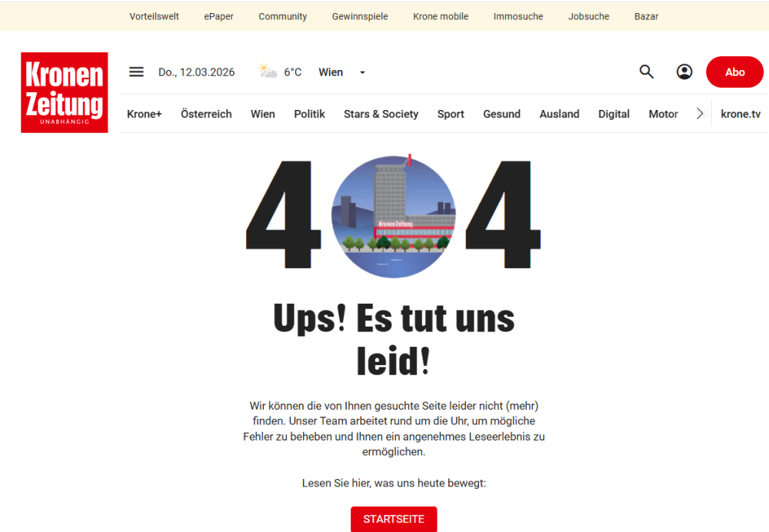The image size is (769, 532).
Task: Select the Krone+ menu item
Action: [x=144, y=113]
